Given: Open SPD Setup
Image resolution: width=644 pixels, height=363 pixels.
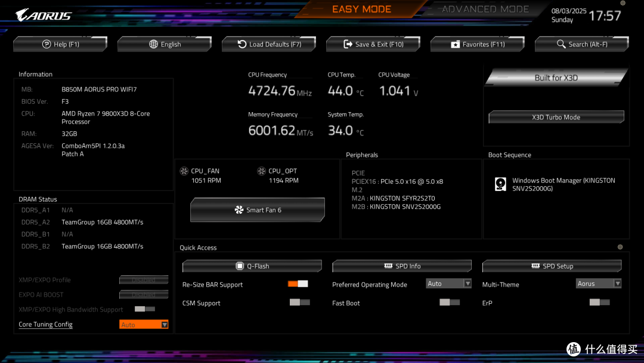Looking at the screenshot, I should pos(552,266).
